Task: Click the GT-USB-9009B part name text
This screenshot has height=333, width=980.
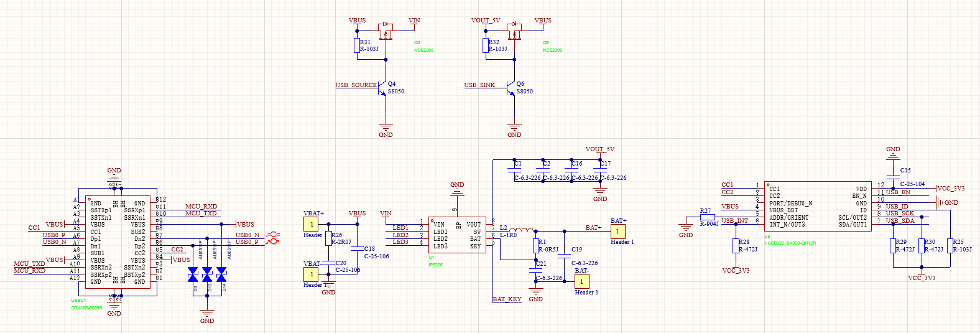Action: [x=87, y=308]
